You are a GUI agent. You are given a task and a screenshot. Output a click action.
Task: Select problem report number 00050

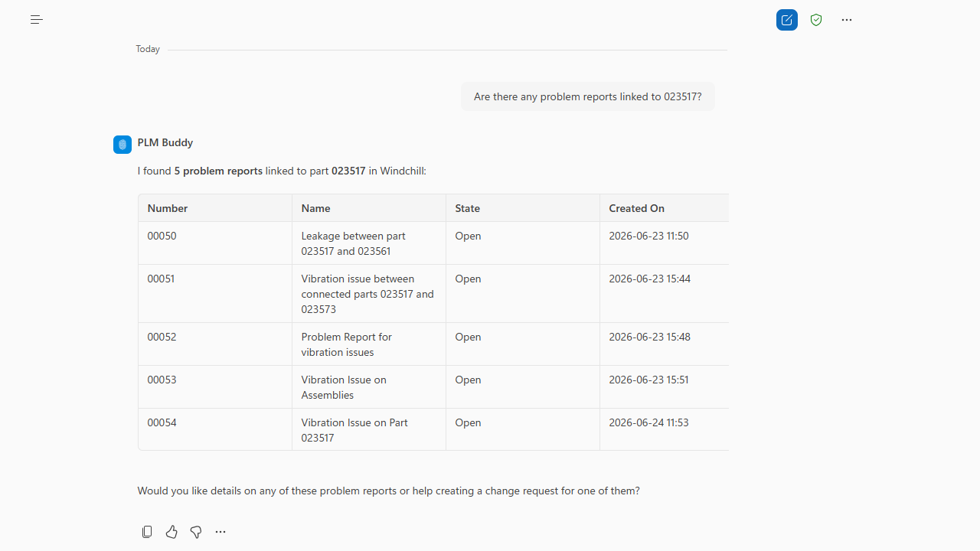[162, 236]
